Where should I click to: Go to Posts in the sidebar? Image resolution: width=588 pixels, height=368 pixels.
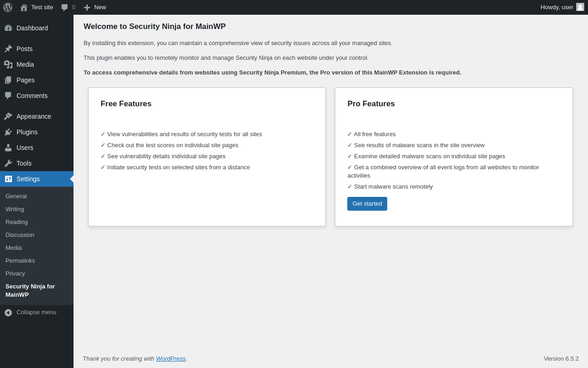click(x=37, y=49)
